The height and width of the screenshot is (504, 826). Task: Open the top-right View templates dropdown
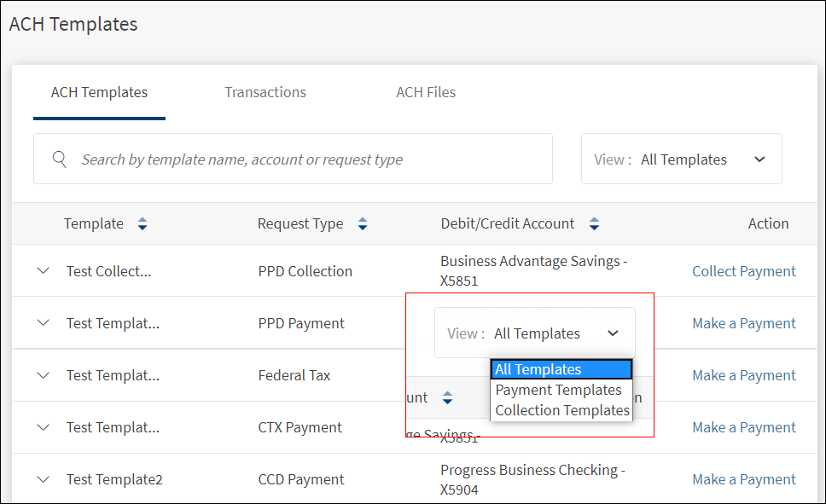click(682, 159)
